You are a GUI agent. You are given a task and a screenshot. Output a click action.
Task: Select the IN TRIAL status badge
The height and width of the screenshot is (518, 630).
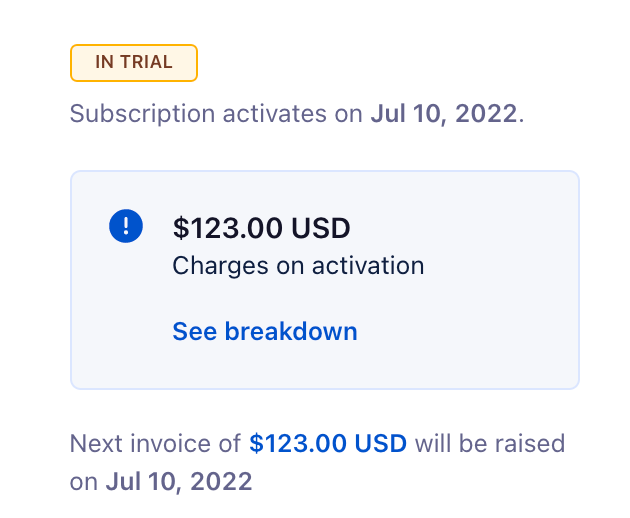click(134, 63)
